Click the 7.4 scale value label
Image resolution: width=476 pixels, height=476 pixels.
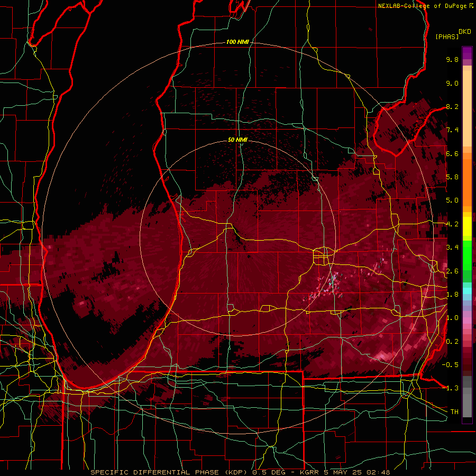coord(452,130)
